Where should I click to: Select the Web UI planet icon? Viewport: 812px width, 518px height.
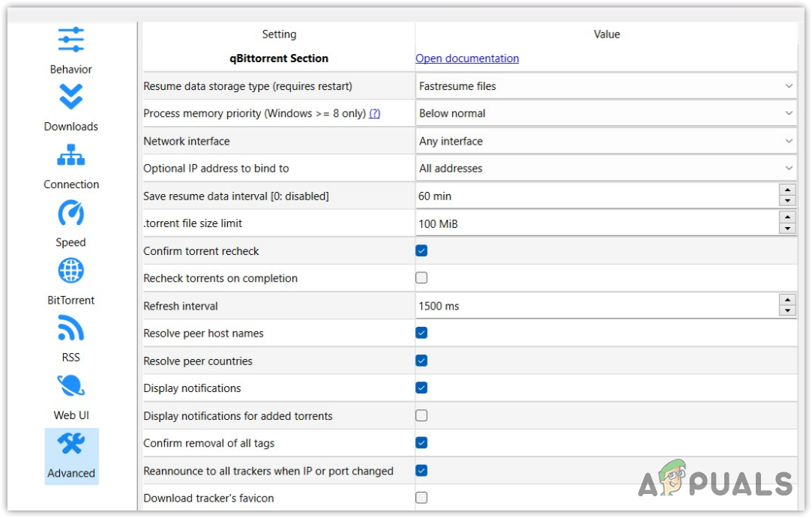coord(70,386)
